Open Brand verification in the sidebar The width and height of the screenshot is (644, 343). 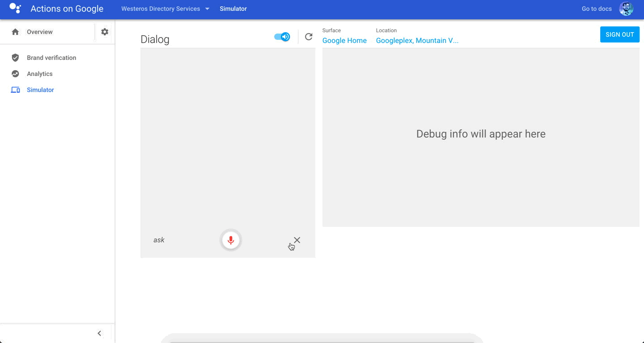(51, 58)
